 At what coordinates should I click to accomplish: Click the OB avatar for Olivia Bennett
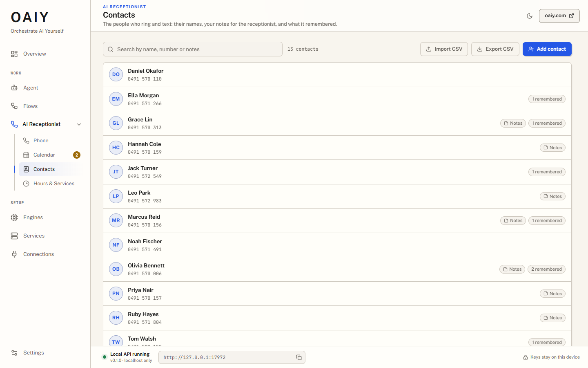pos(116,269)
